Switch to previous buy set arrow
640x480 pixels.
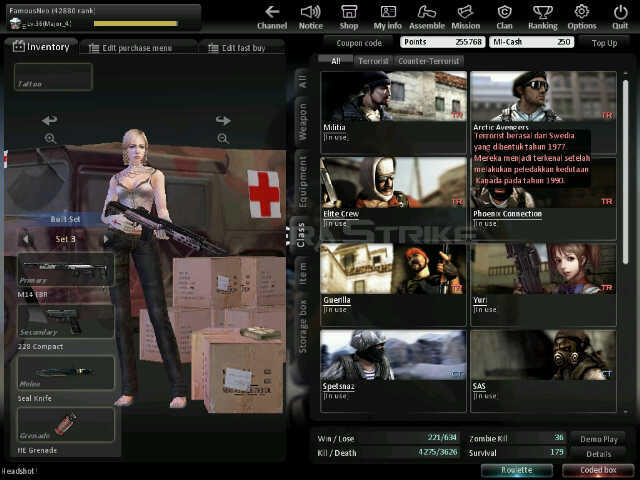coord(26,239)
